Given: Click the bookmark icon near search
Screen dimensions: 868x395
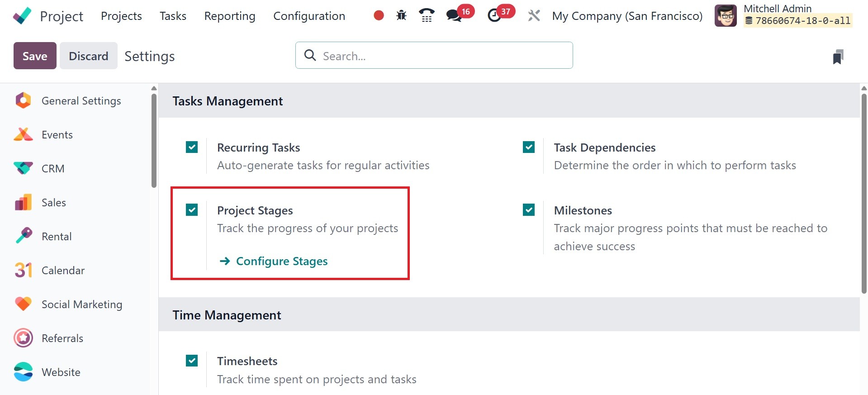Looking at the screenshot, I should pos(838,57).
